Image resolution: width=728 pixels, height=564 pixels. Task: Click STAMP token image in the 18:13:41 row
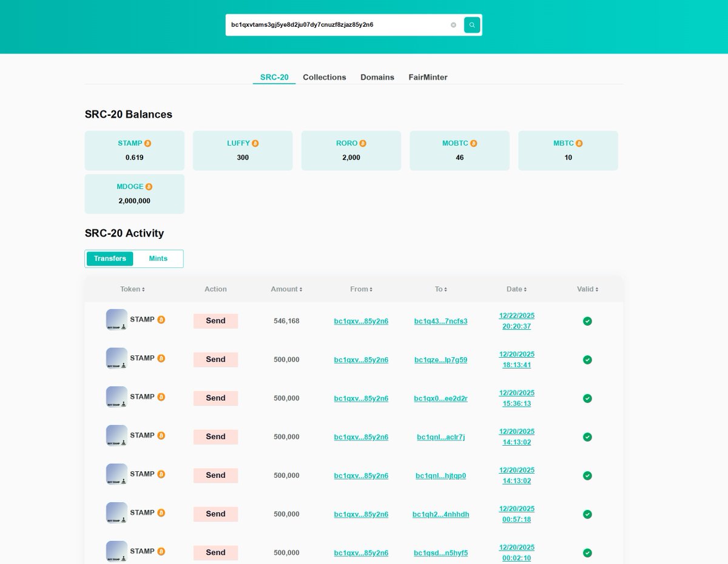point(116,358)
